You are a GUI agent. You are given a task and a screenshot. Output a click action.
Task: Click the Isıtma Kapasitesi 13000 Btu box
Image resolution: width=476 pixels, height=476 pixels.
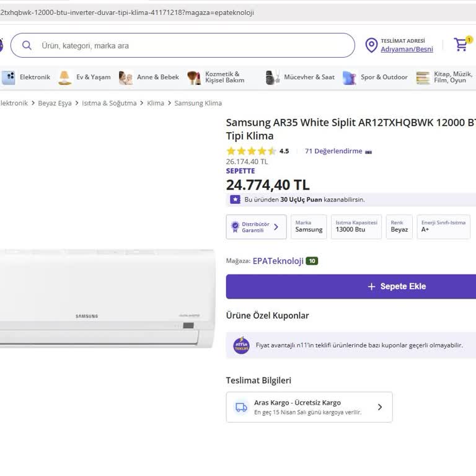click(356, 227)
